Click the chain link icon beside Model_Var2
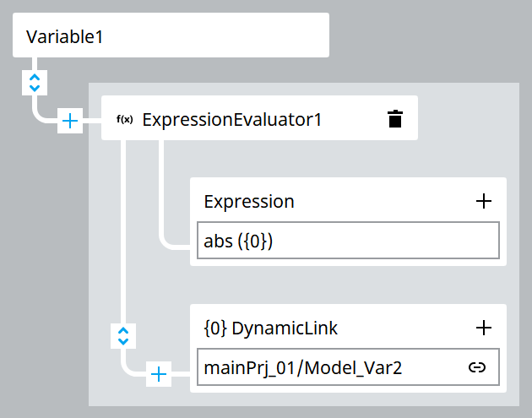Viewport: 532px width, 418px height. coord(477,367)
